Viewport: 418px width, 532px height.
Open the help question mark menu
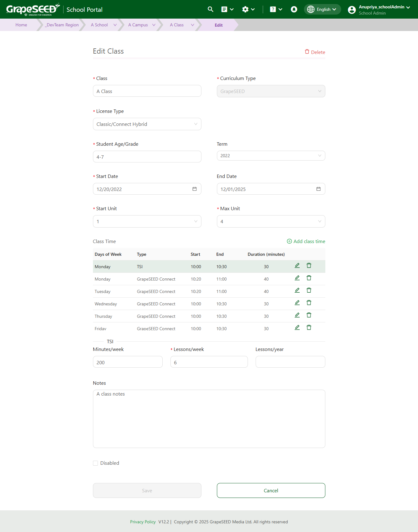(276, 9)
